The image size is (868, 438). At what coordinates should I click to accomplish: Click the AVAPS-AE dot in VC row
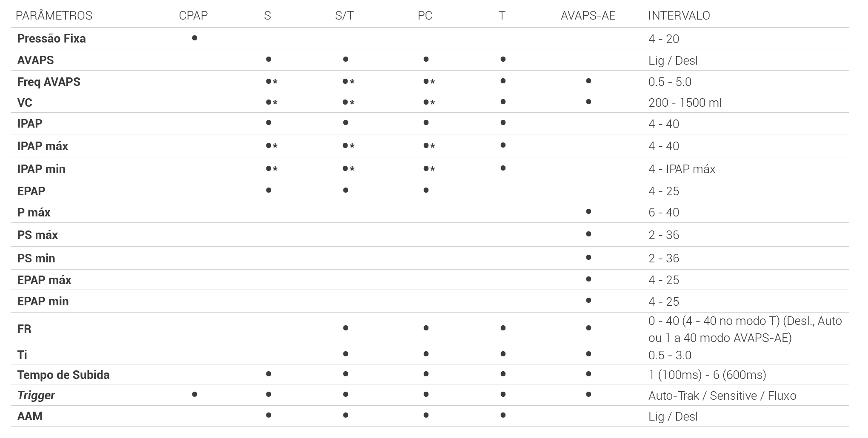click(588, 102)
